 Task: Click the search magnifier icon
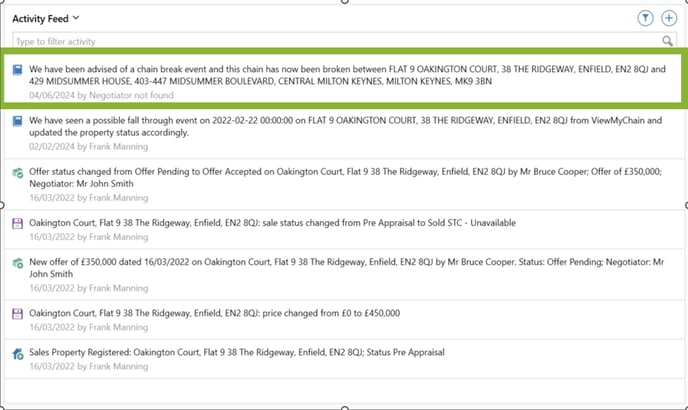pos(667,41)
